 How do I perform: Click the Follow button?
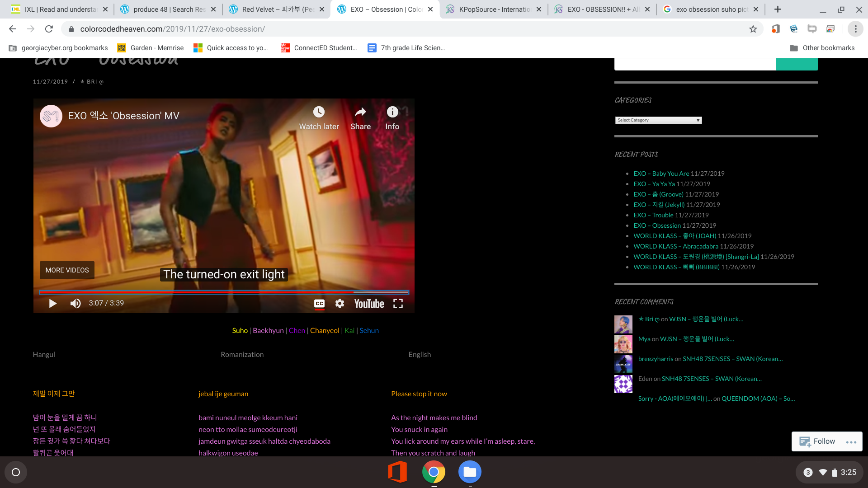[x=817, y=441]
